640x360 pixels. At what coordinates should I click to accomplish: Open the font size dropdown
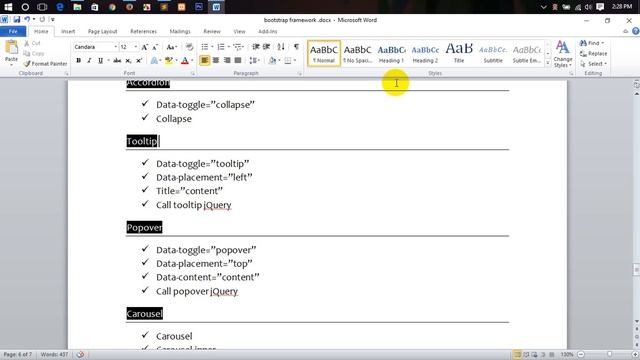136,47
